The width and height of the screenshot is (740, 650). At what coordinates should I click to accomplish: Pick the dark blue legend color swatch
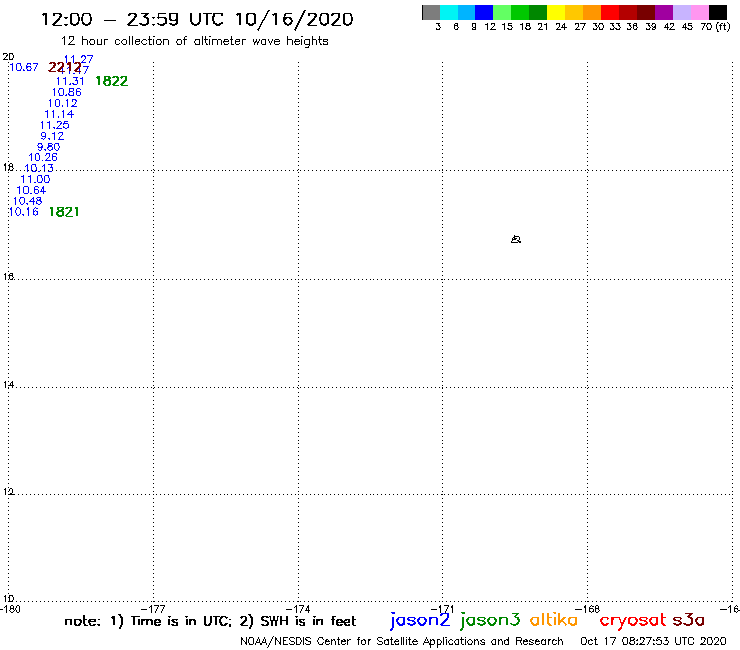(x=484, y=12)
